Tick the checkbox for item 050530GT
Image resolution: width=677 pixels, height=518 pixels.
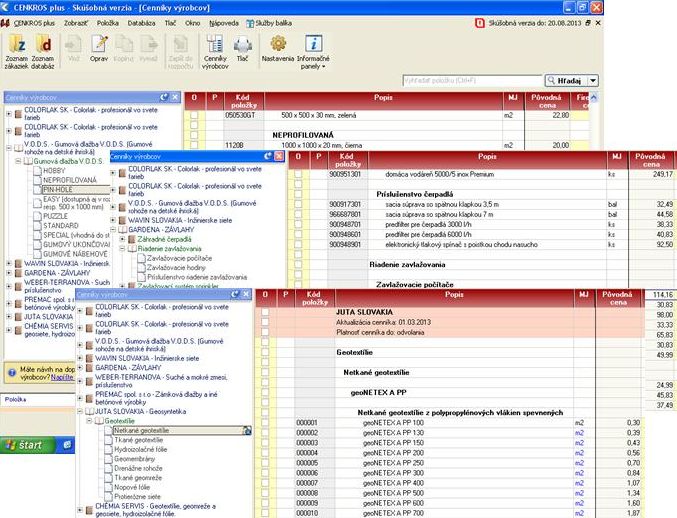click(x=195, y=115)
